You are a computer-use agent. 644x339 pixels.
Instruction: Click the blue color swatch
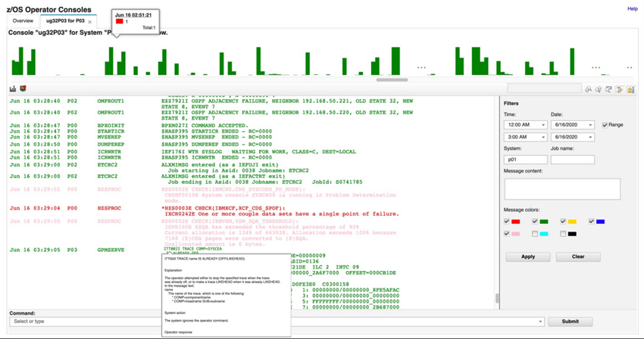click(600, 222)
